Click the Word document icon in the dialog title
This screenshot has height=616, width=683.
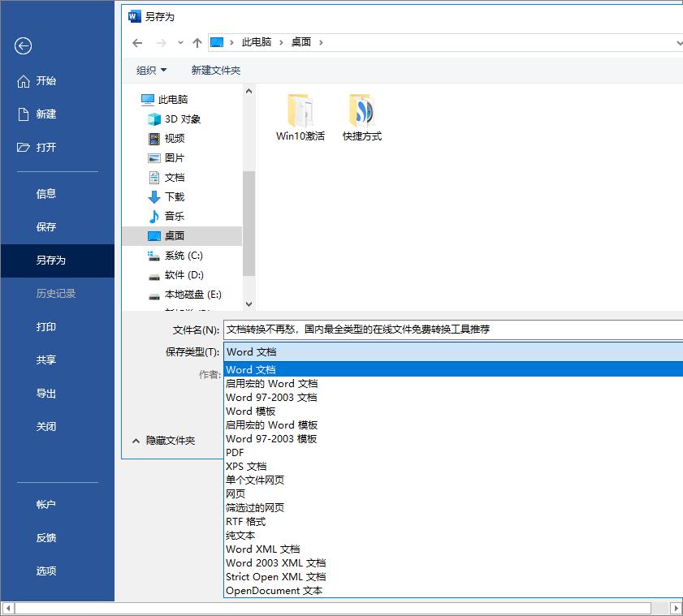click(132, 15)
